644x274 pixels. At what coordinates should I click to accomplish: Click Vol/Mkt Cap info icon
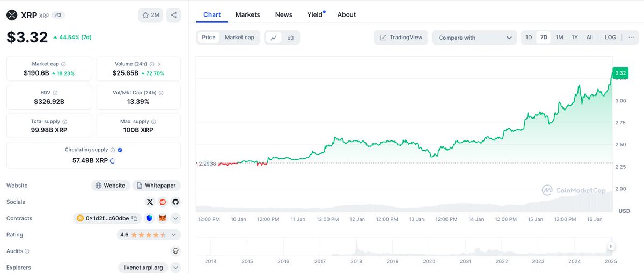click(162, 93)
